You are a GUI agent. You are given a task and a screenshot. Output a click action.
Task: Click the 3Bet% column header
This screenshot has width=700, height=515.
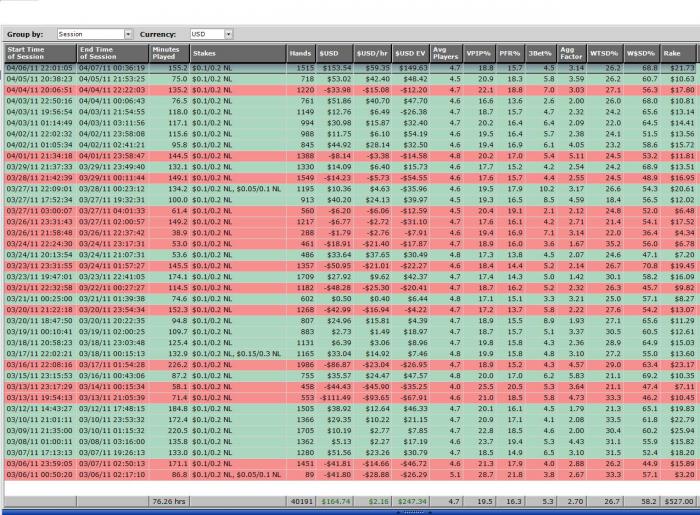coord(541,53)
